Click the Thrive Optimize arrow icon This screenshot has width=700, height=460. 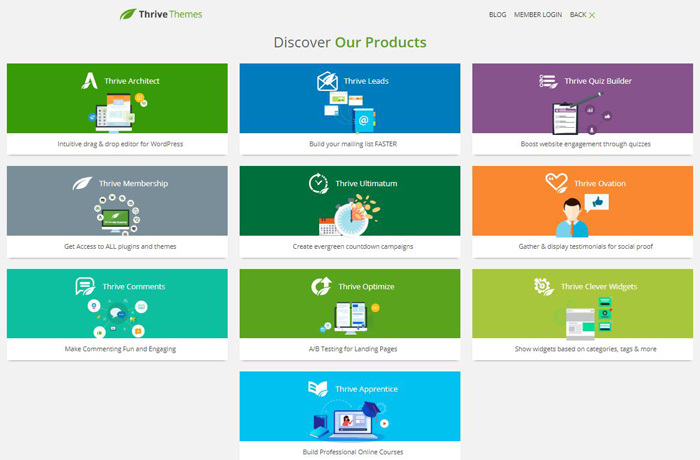(x=321, y=286)
